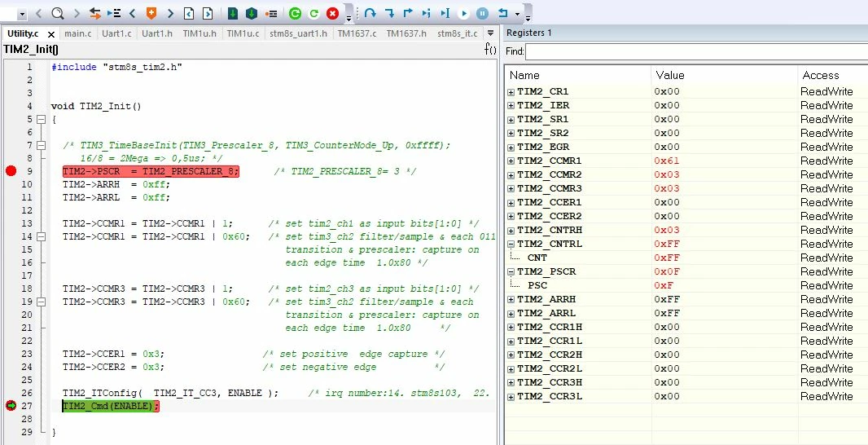Screen dimensions: 868x445
Task: Collapse the function fold marker on line 5
Action: (x=41, y=119)
